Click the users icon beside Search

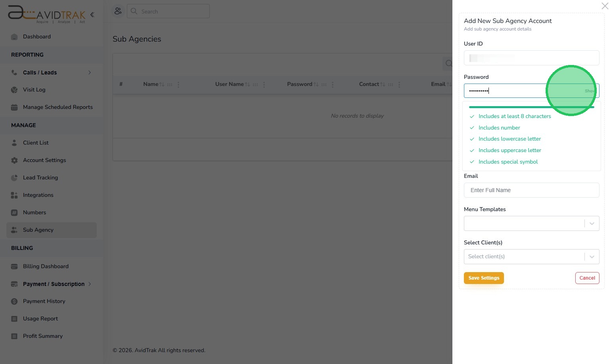tap(118, 11)
